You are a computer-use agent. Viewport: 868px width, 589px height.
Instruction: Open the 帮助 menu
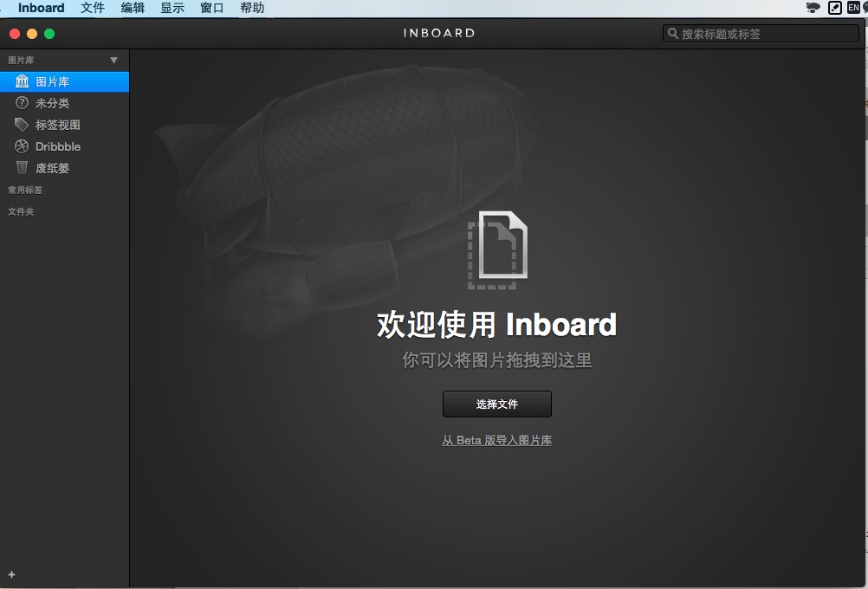pyautogui.click(x=252, y=8)
